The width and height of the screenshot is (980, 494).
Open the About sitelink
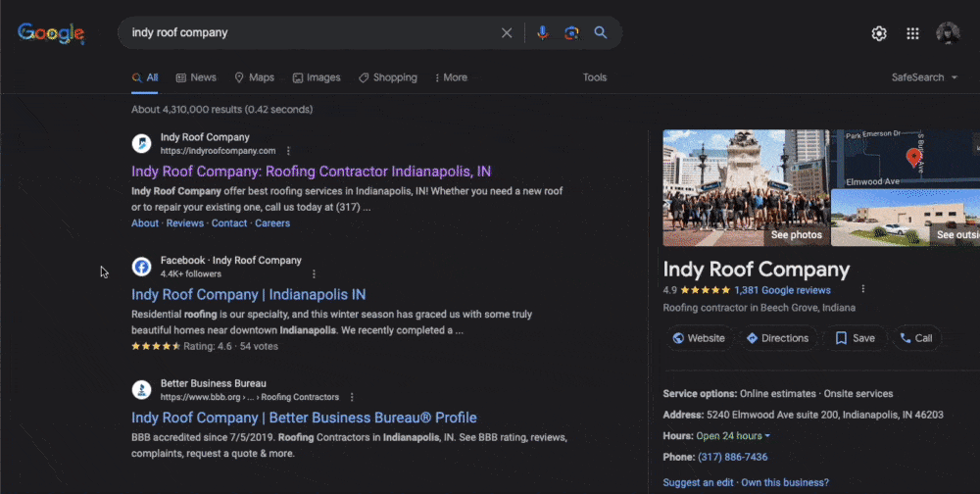coord(145,223)
